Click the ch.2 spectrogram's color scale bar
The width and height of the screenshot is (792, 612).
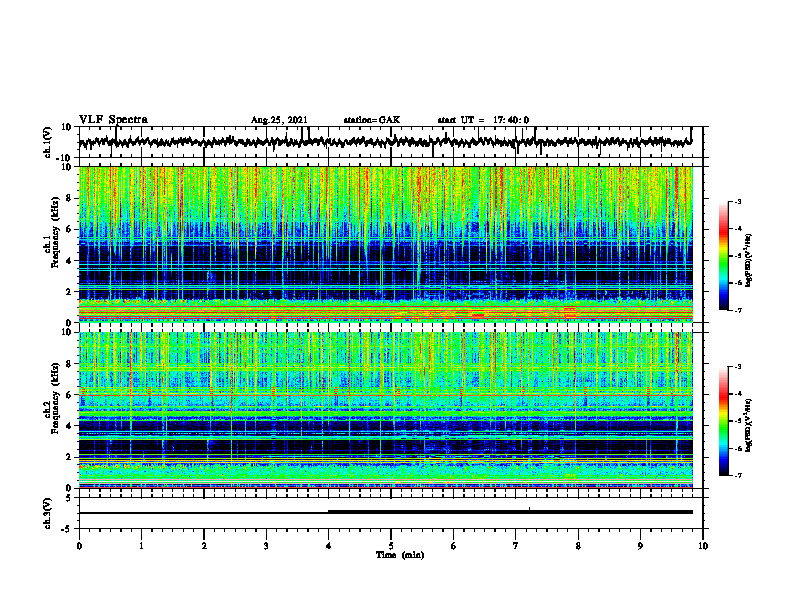[x=723, y=421]
